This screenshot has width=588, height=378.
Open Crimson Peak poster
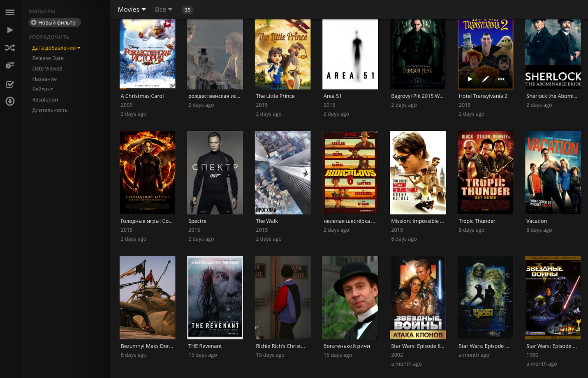pyautogui.click(x=418, y=54)
